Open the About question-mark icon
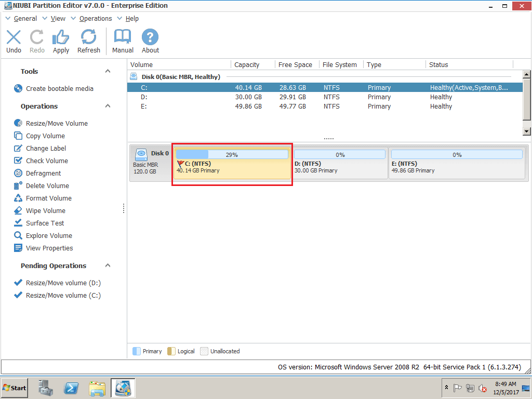532x399 pixels. (x=150, y=37)
